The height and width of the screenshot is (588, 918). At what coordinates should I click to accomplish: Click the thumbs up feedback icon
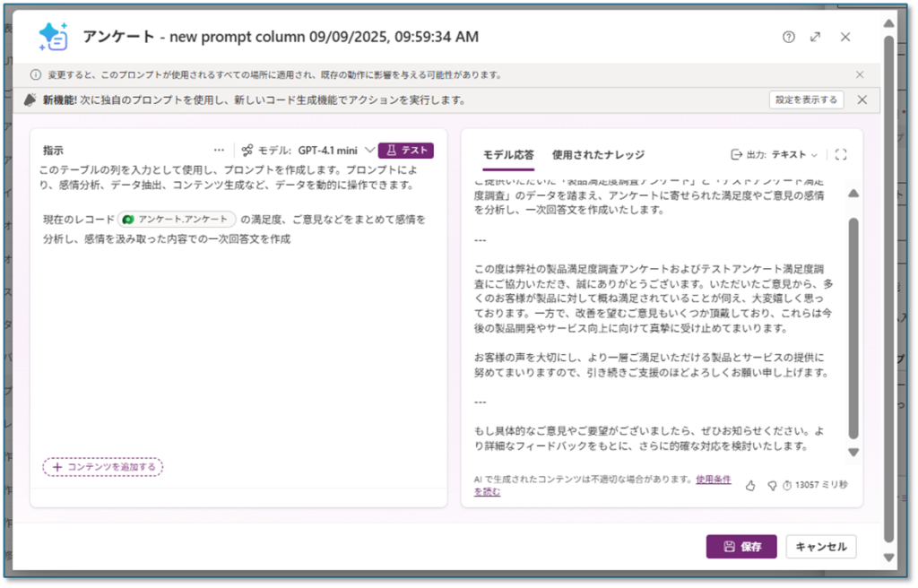tap(750, 485)
